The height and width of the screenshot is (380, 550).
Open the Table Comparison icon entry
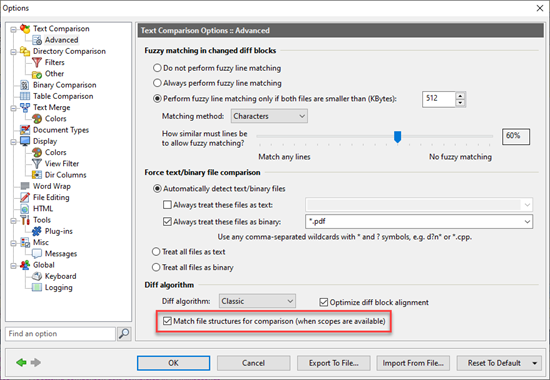pos(25,96)
